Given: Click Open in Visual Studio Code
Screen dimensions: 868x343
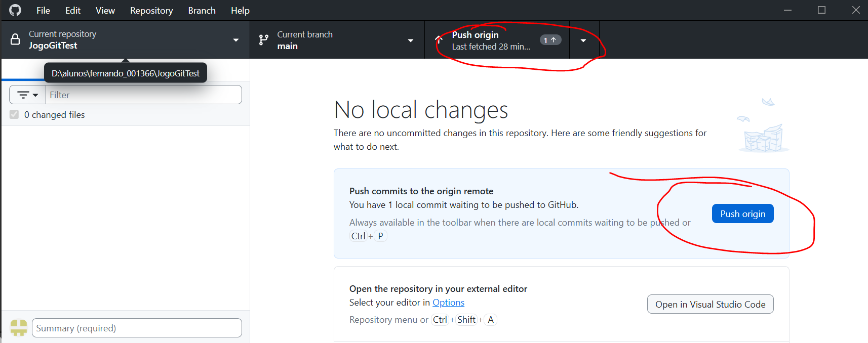Looking at the screenshot, I should point(710,304).
